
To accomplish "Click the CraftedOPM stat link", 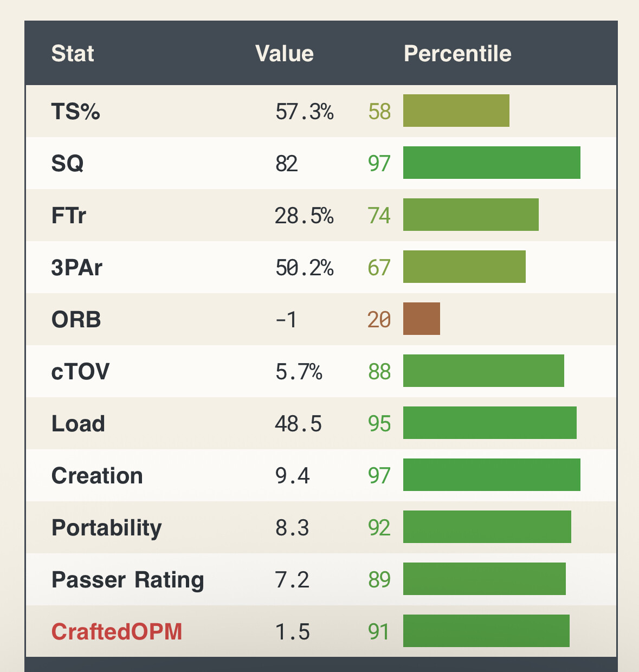I will [117, 632].
